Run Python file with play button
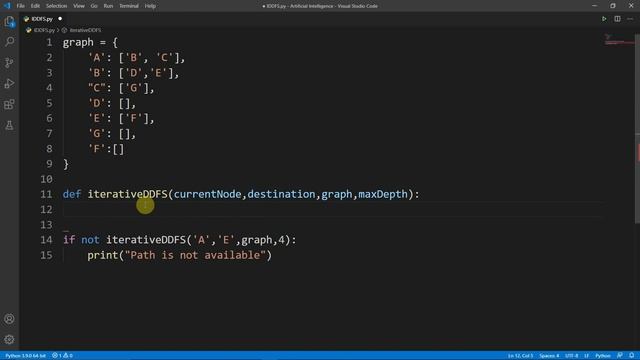 pos(604,19)
